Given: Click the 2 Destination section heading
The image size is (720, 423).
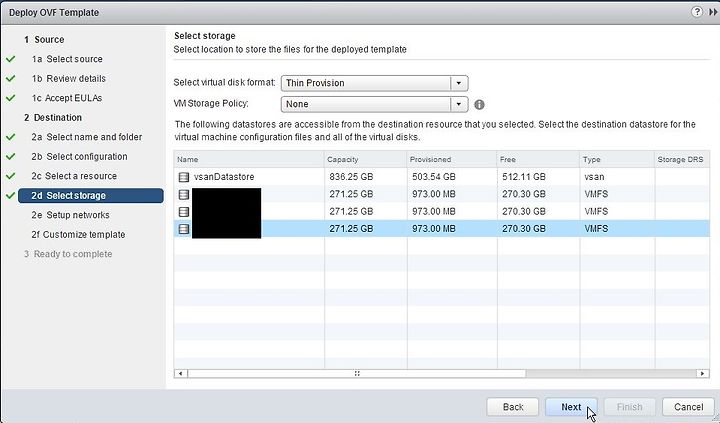Looking at the screenshot, I should tap(53, 118).
